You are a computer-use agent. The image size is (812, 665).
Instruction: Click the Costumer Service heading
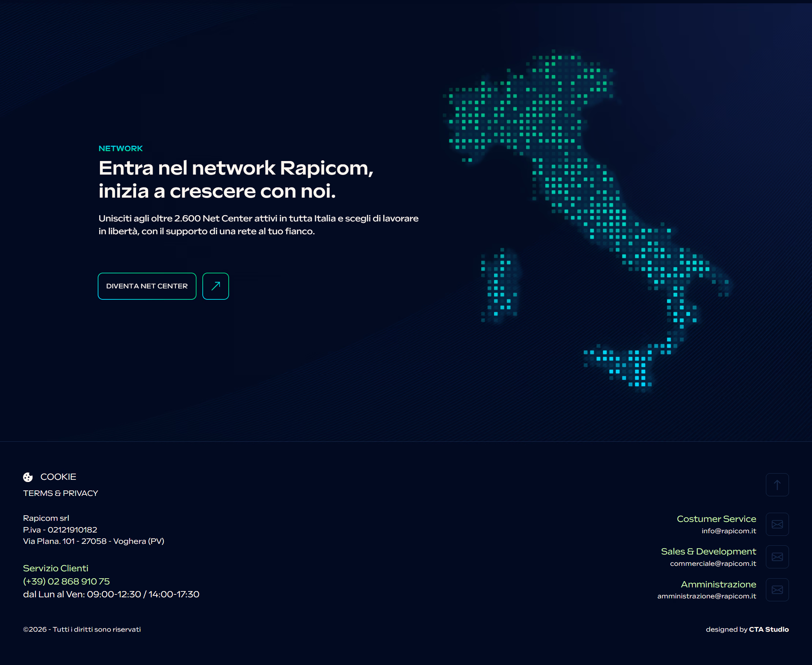[716, 519]
